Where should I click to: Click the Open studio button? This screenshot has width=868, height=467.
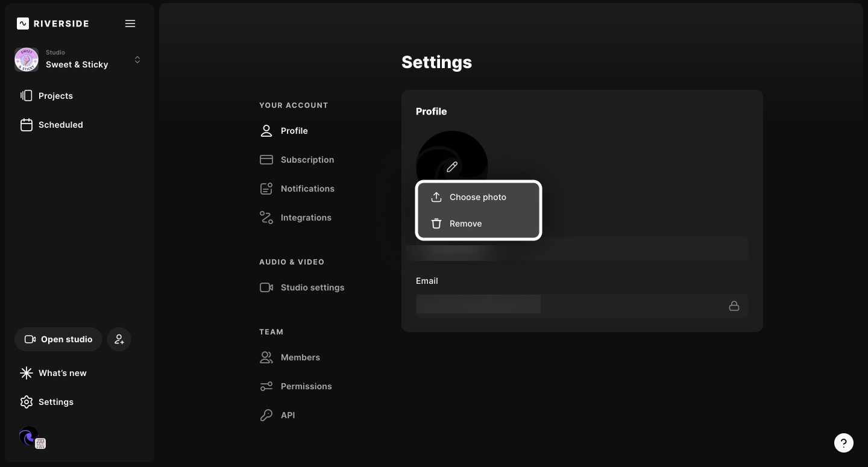(x=58, y=339)
